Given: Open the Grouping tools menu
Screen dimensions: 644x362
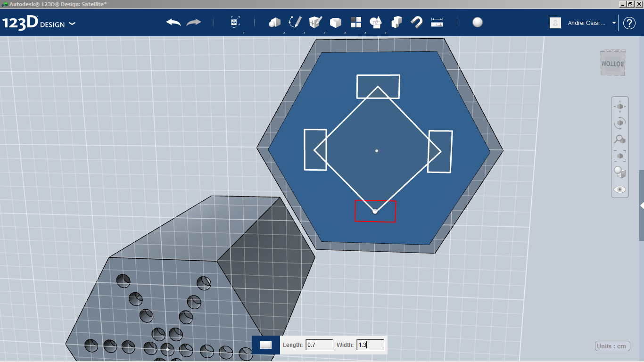Looking at the screenshot, I should click(x=376, y=22).
